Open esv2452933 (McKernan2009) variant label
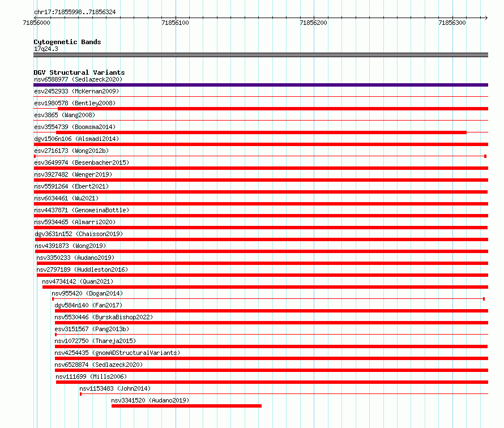504x428 pixels. pos(76,91)
